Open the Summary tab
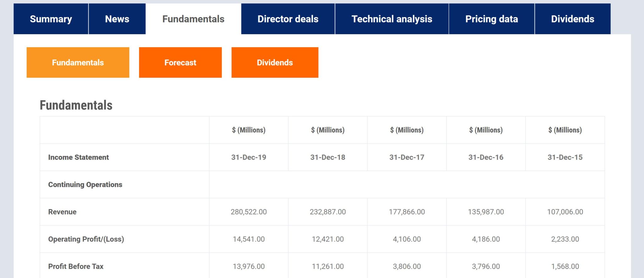 [51, 19]
